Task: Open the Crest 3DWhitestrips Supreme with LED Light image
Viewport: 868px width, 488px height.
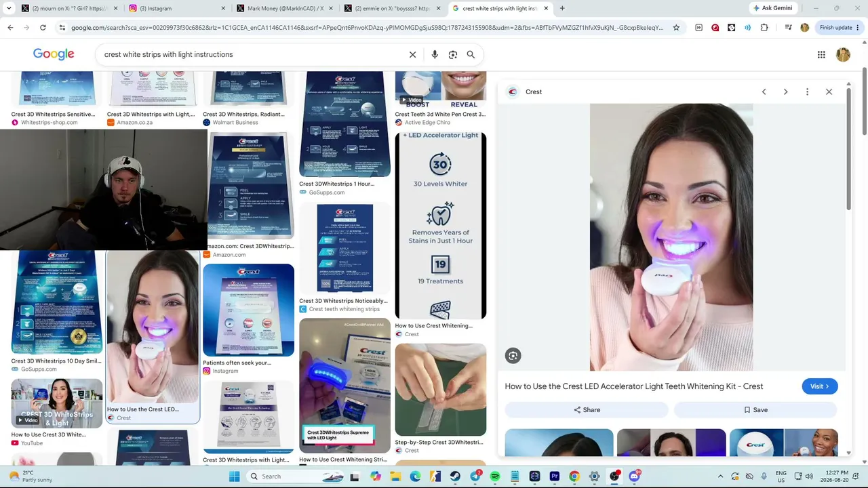Action: (x=344, y=384)
